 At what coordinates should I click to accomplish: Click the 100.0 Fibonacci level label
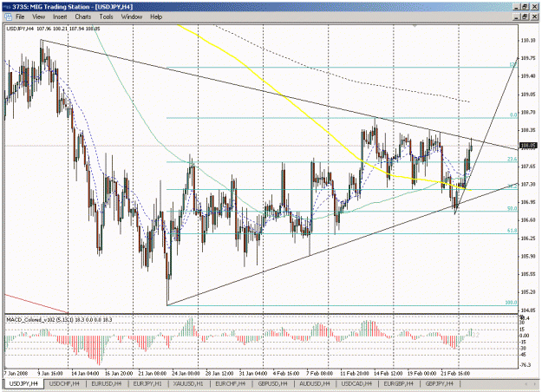[512, 303]
